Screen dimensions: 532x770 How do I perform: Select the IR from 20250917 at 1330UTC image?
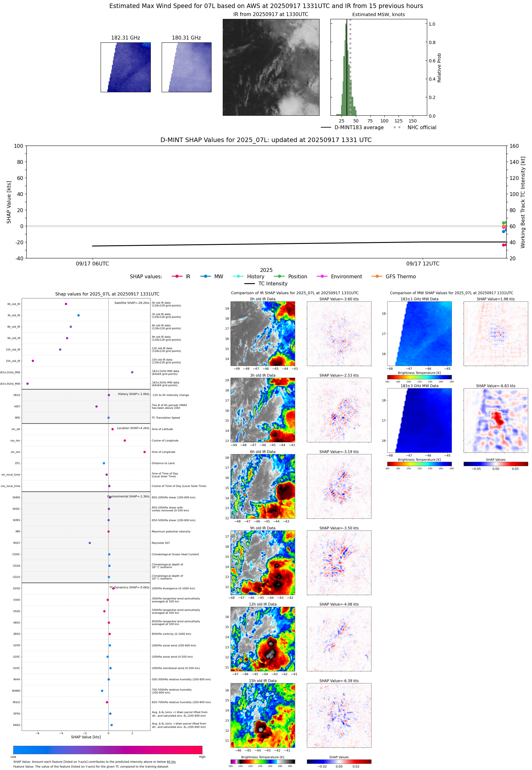pos(271,67)
